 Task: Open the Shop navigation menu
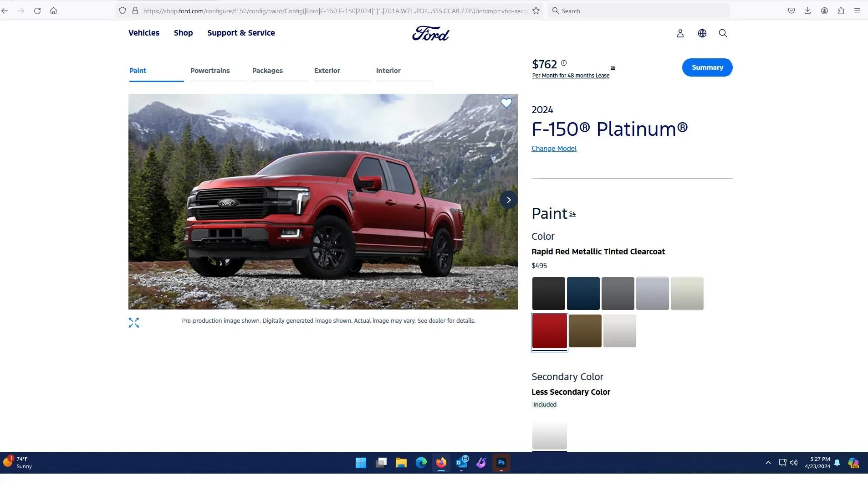pos(183,33)
